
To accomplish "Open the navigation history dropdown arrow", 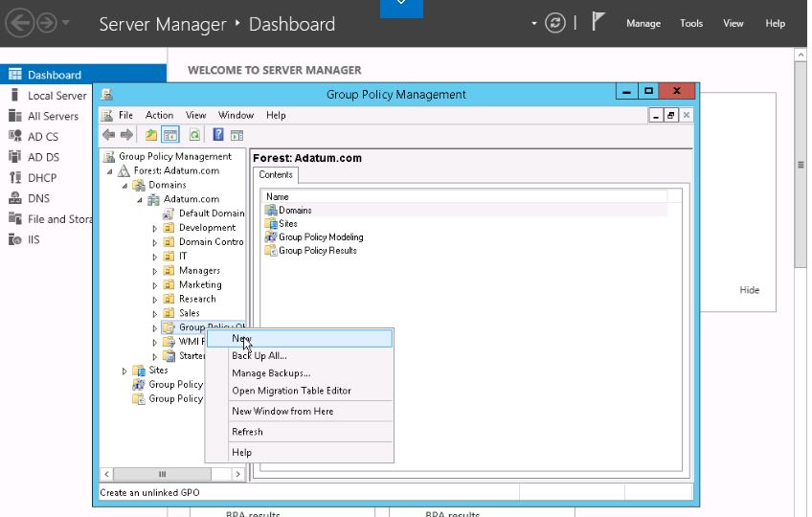I will [x=66, y=23].
